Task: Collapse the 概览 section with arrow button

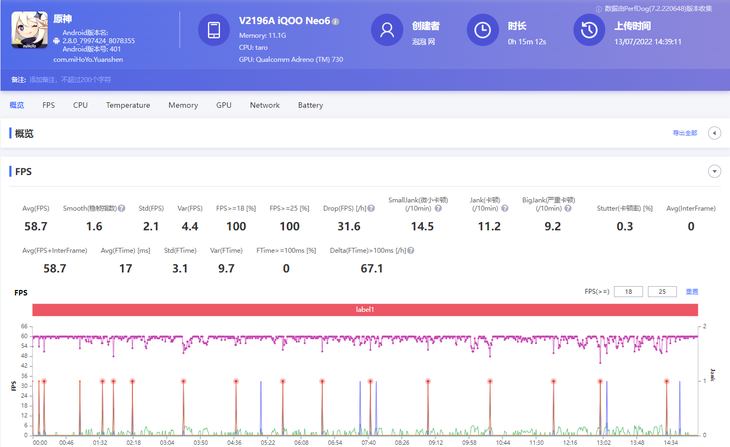Action: pyautogui.click(x=714, y=133)
